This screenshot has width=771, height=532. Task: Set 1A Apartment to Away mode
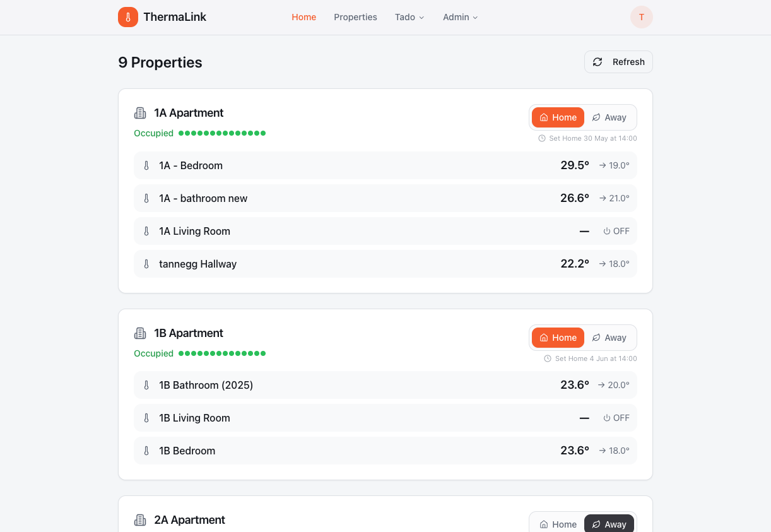tap(609, 117)
